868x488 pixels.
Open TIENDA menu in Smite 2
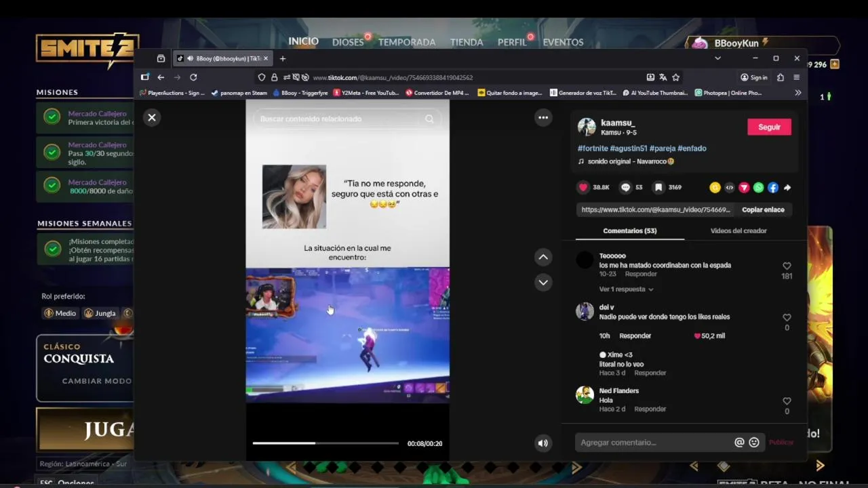[x=467, y=42]
